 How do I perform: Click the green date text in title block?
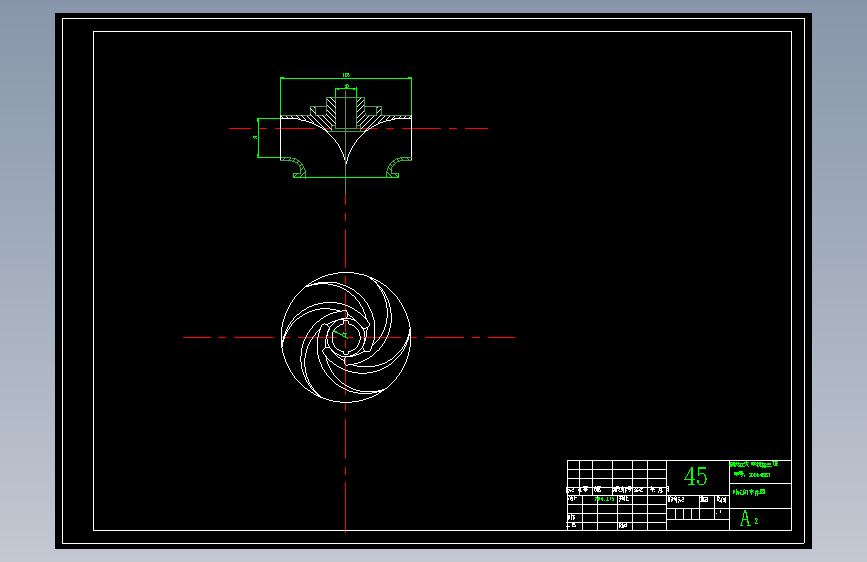(604, 499)
